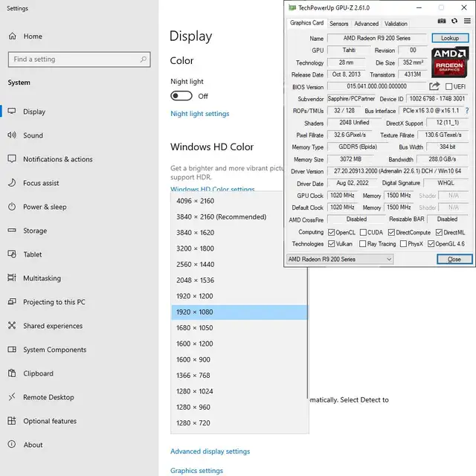This screenshot has height=476, width=476.
Task: Open the GPU-Z hamburger menu
Action: tap(467, 21)
